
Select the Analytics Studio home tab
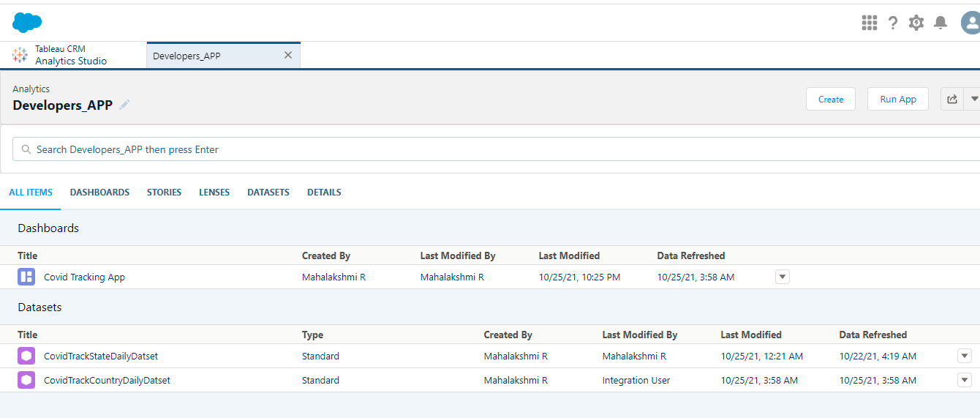pos(73,55)
